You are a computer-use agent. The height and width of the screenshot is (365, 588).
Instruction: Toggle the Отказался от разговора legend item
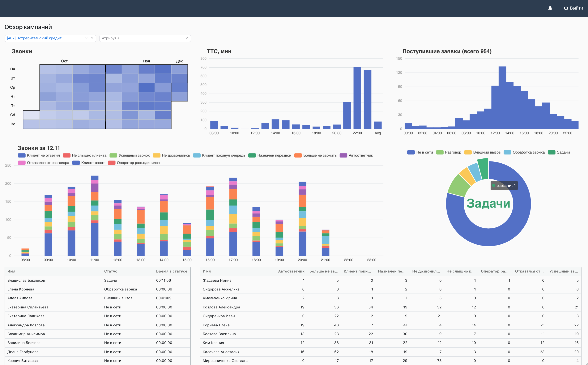pyautogui.click(x=43, y=163)
